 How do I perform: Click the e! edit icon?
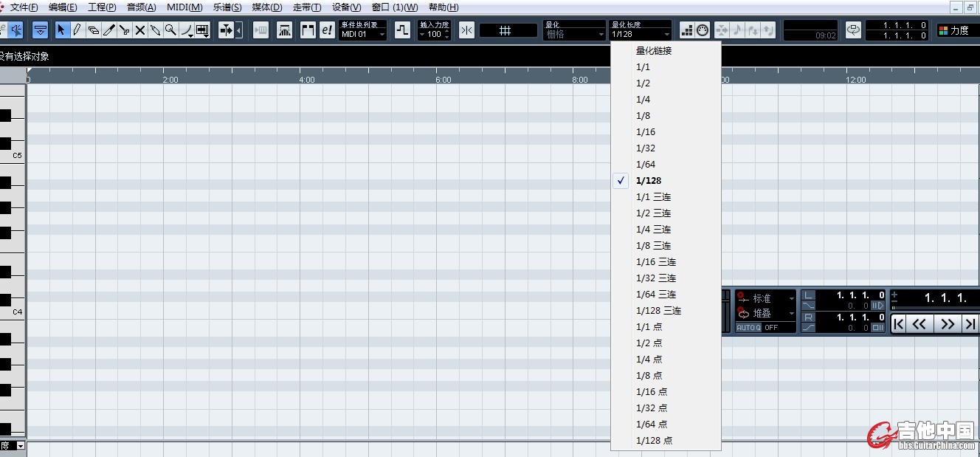tap(327, 30)
